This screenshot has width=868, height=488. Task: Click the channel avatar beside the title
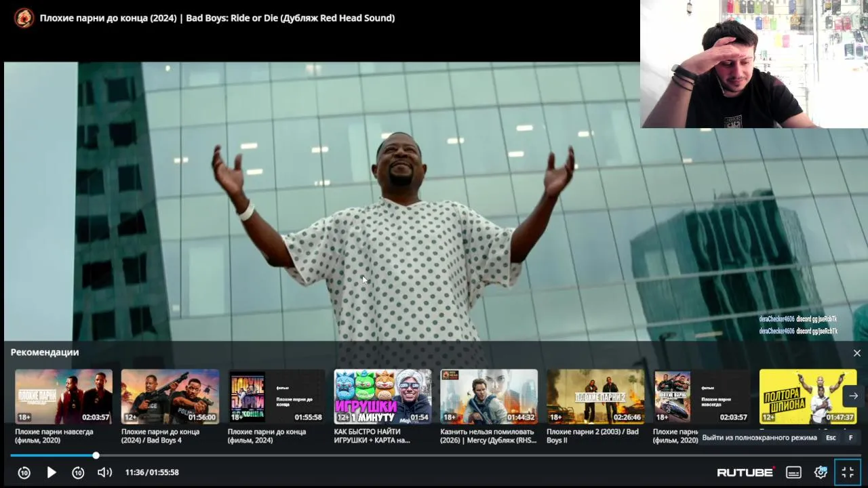point(24,18)
